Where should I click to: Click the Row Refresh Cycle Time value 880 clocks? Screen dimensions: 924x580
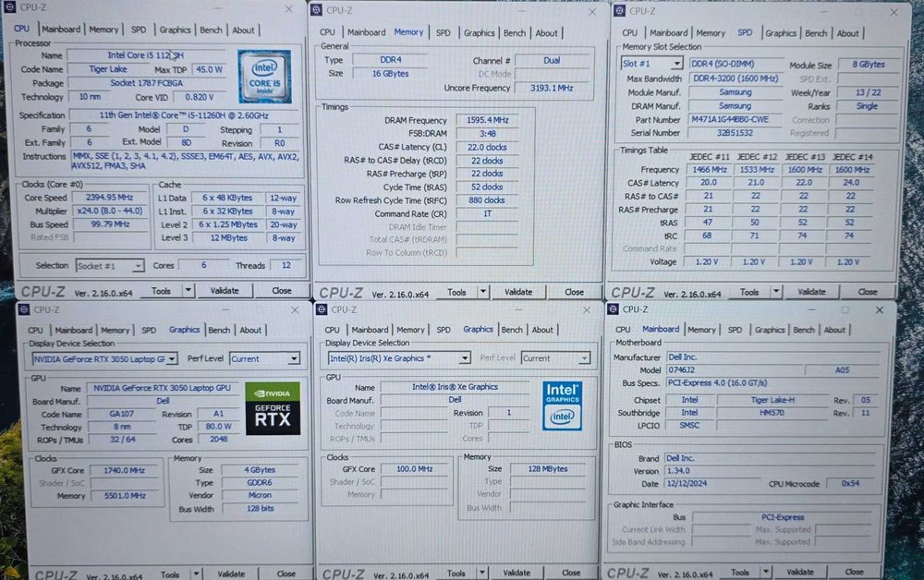(x=487, y=200)
